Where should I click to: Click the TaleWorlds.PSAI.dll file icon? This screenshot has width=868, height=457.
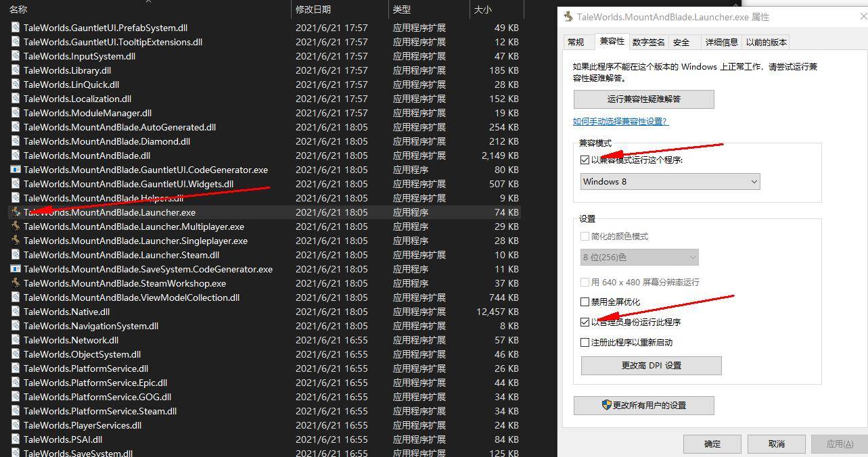coord(16,439)
